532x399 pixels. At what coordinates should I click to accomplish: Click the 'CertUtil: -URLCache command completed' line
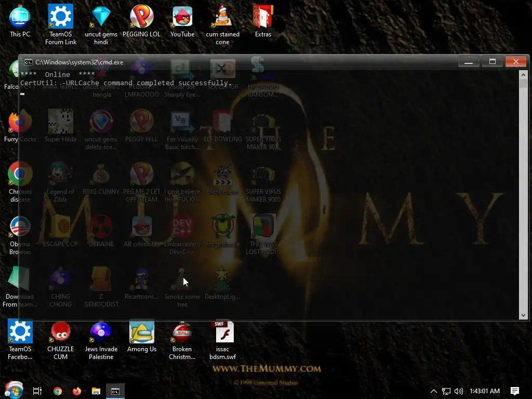126,83
